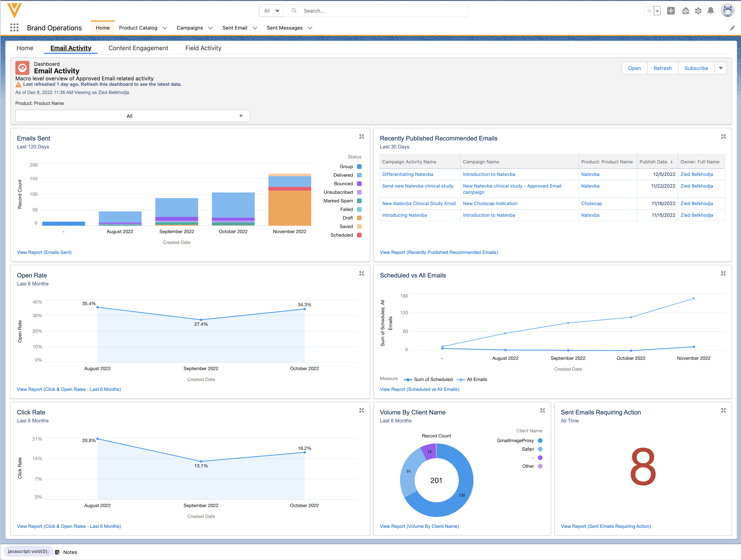Expand the Campaigns navigation menu chevron
The width and height of the screenshot is (741, 560).
coord(210,28)
